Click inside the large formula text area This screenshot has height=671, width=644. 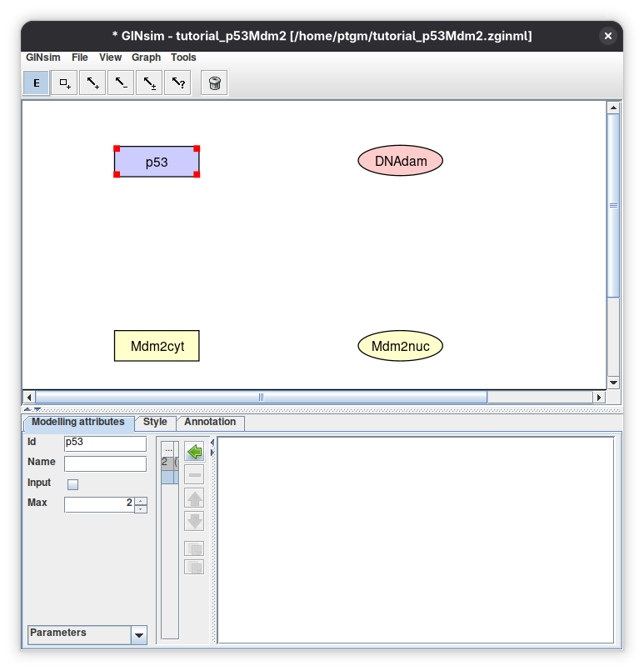(x=416, y=540)
